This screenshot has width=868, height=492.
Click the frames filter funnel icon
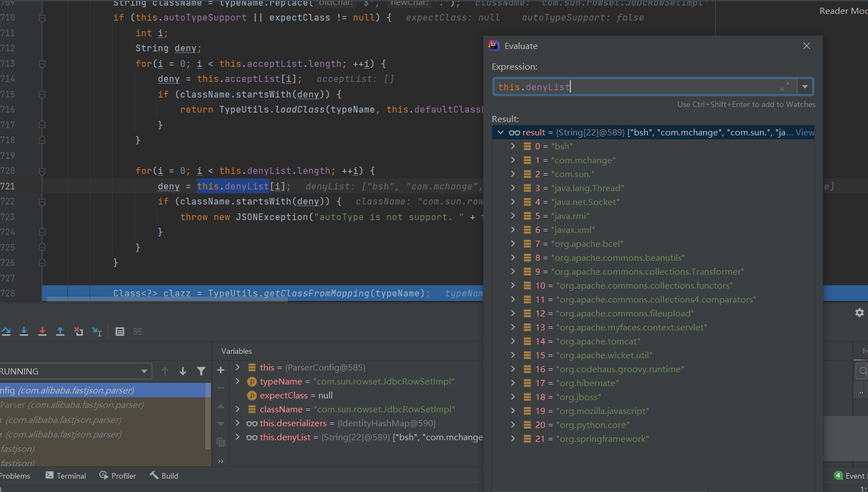[201, 371]
